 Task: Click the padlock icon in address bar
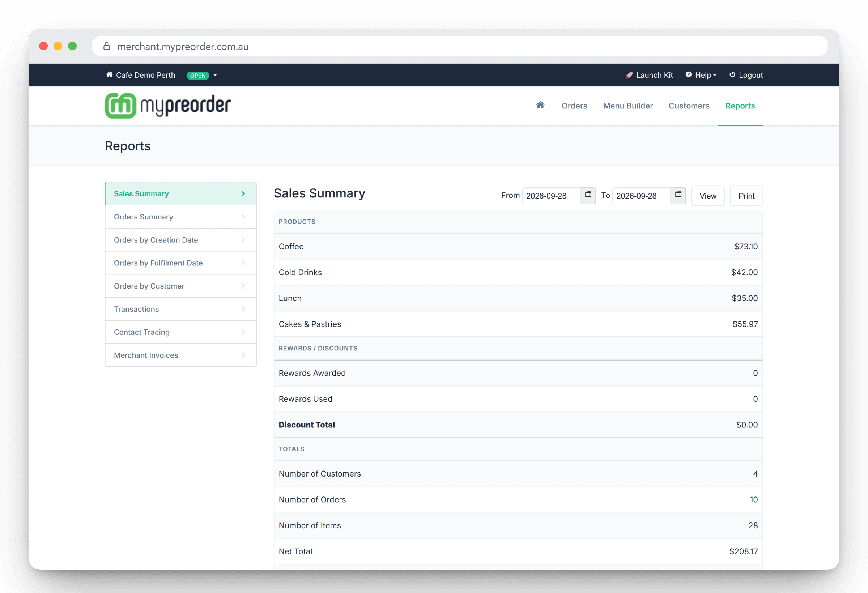click(x=106, y=46)
